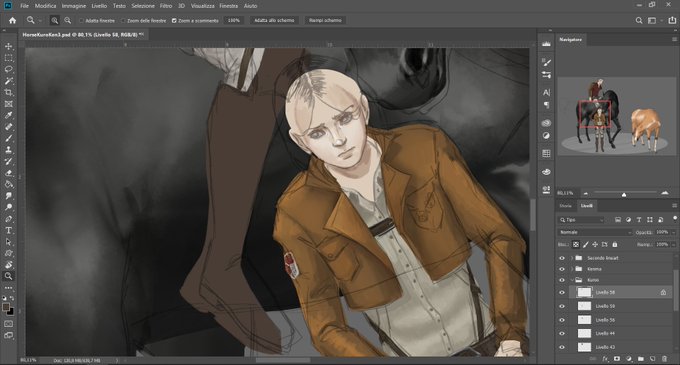
Task: Adjust the Navigator zoom slider
Action: click(x=624, y=195)
